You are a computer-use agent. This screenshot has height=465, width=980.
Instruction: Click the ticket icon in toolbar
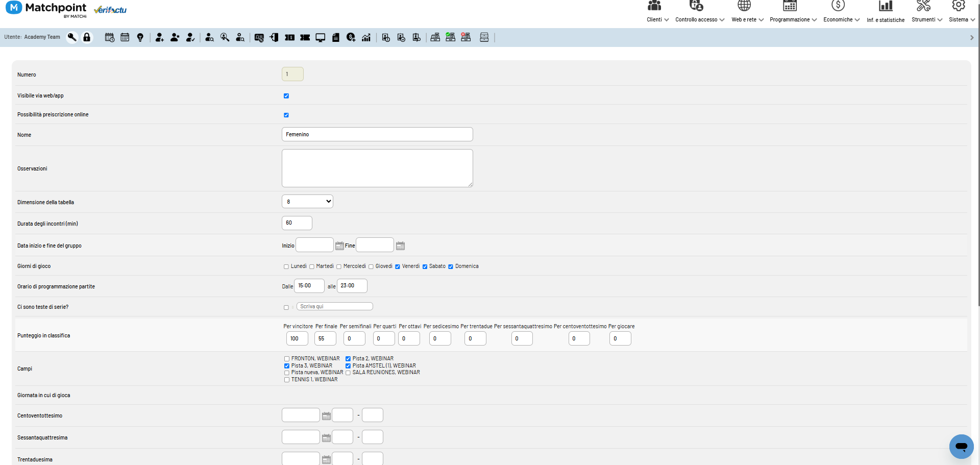305,37
